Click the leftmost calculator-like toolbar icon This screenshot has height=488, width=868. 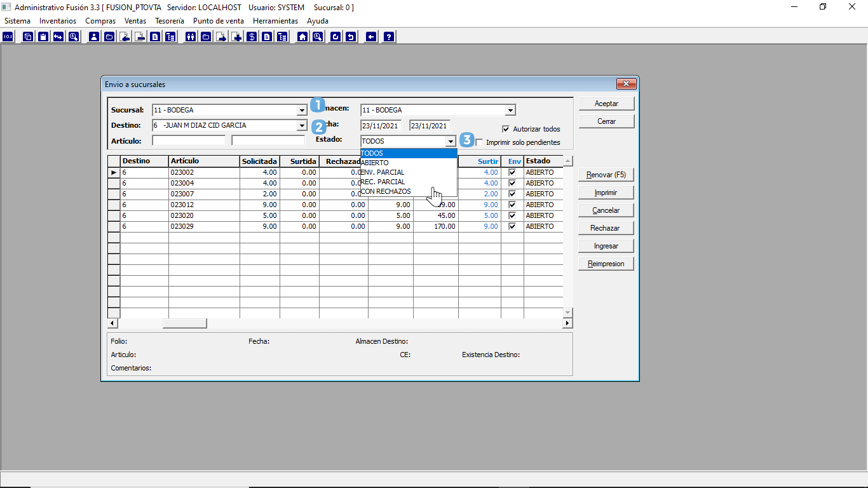click(x=8, y=37)
